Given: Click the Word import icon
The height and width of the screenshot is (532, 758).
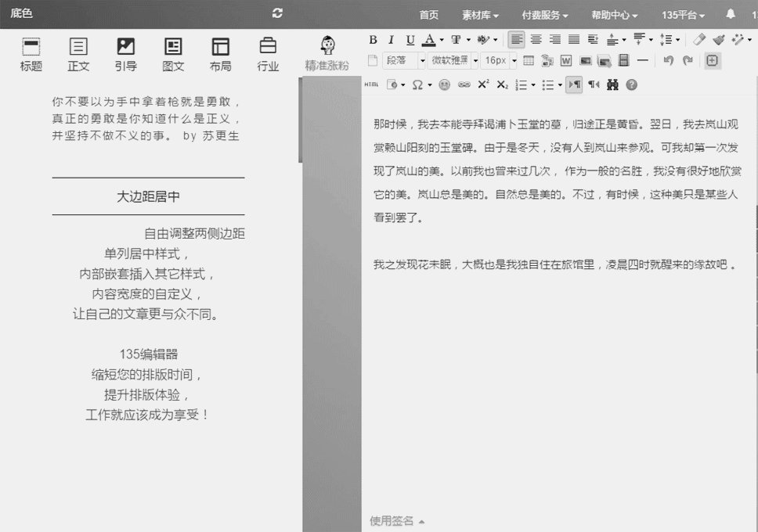Looking at the screenshot, I should pos(565,60).
